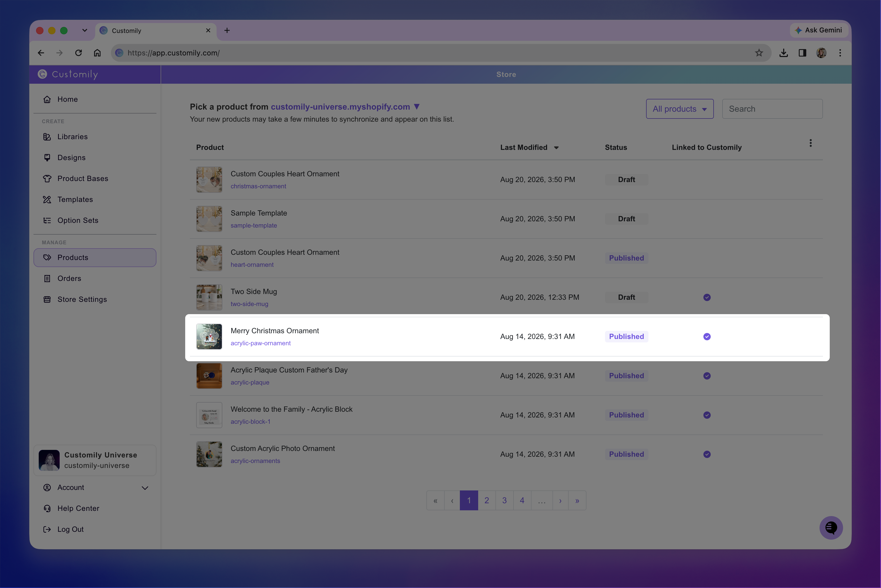Open the All products filter dropdown

[680, 109]
